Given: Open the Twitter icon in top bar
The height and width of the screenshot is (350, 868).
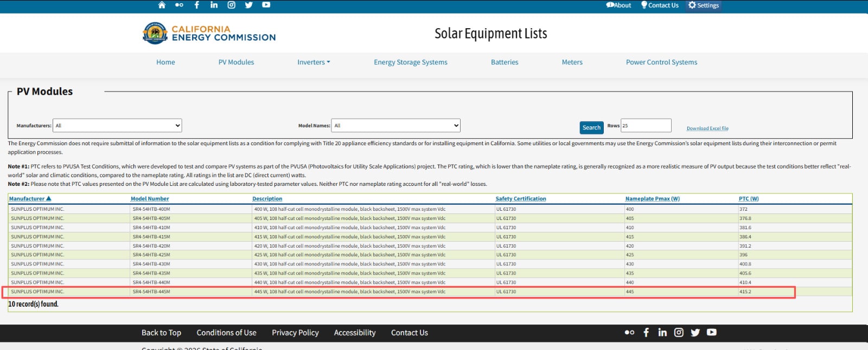Looking at the screenshot, I should (248, 5).
